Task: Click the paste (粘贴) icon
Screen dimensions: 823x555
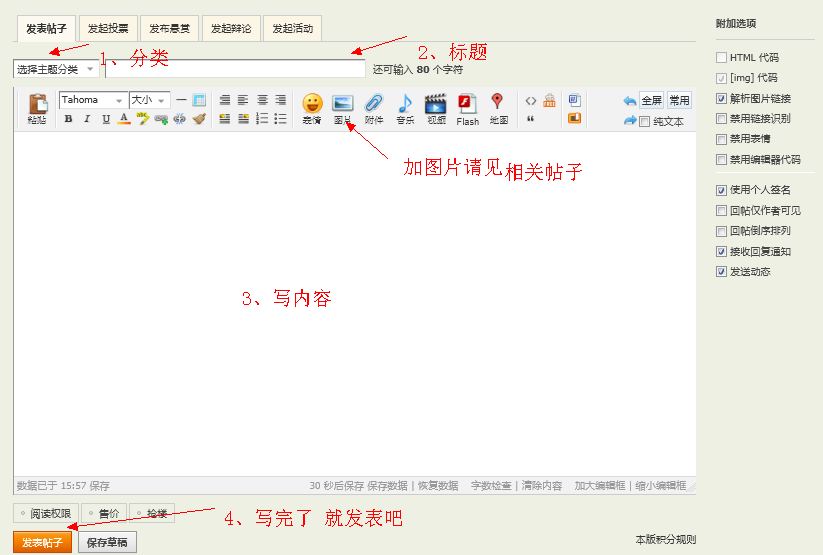Action: [37, 109]
